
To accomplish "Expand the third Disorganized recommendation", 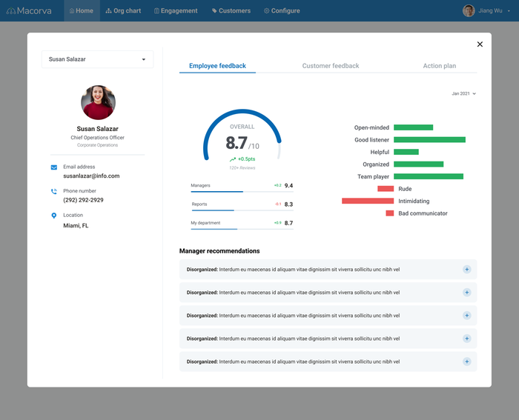I will [466, 316].
